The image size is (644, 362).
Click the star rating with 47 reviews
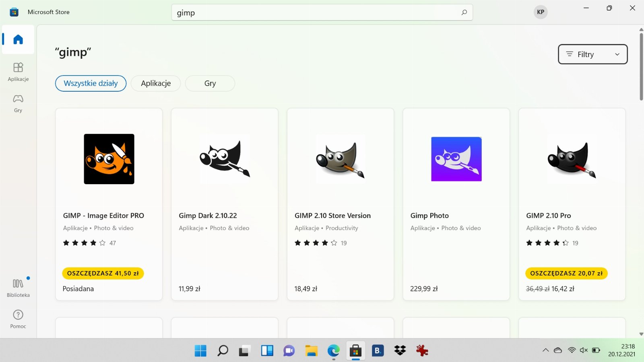(x=89, y=243)
